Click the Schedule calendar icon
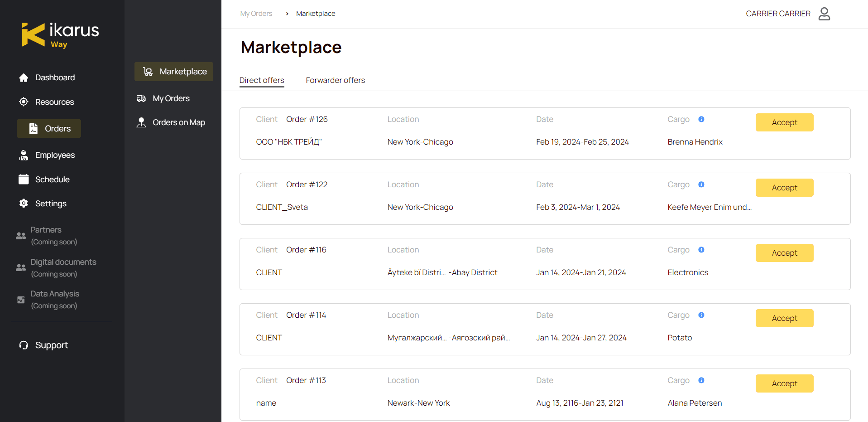 [x=24, y=179]
